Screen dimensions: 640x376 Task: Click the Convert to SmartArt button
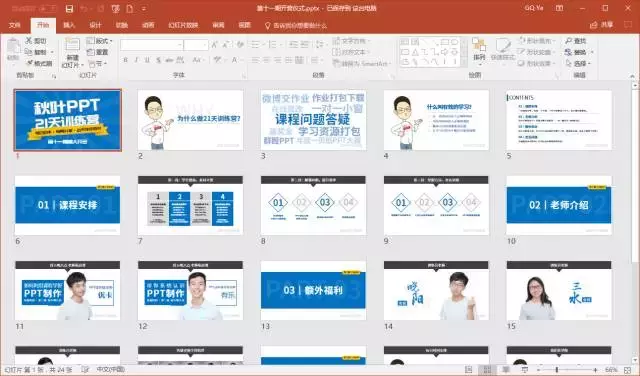coord(361,64)
